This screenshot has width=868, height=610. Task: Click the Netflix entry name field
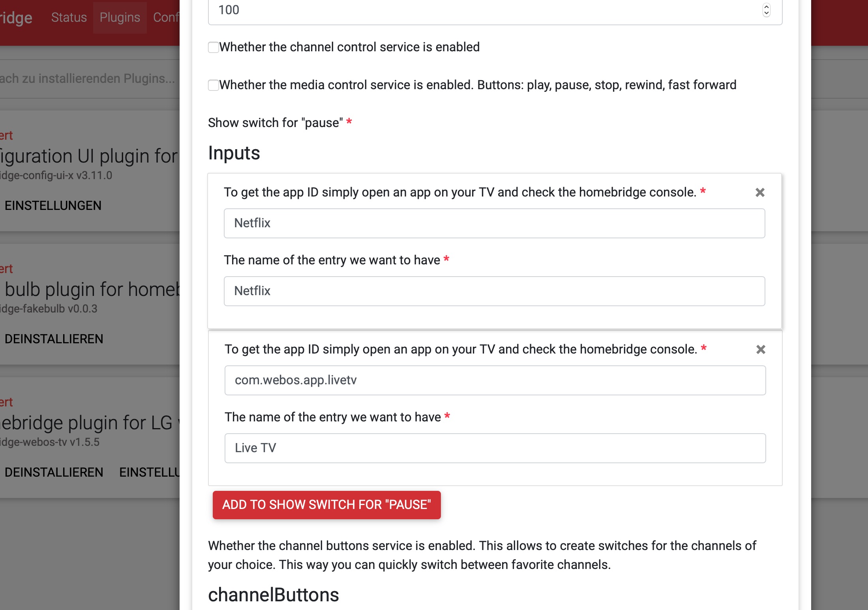point(494,291)
